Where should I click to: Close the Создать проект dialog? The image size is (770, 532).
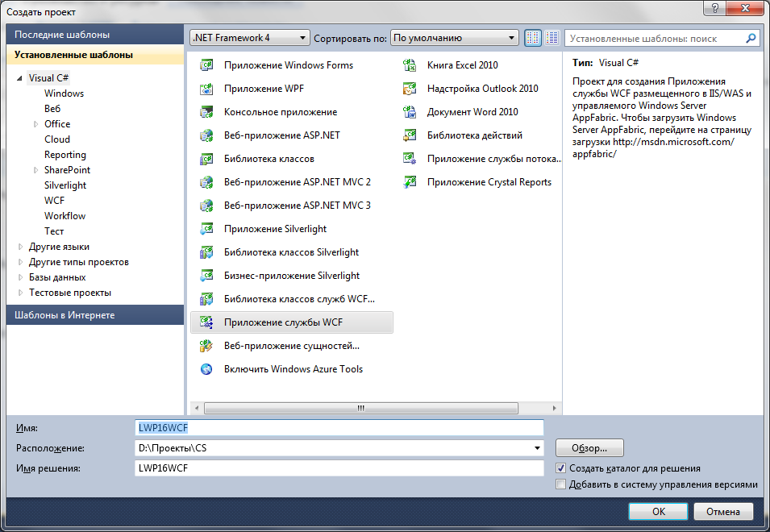point(745,8)
